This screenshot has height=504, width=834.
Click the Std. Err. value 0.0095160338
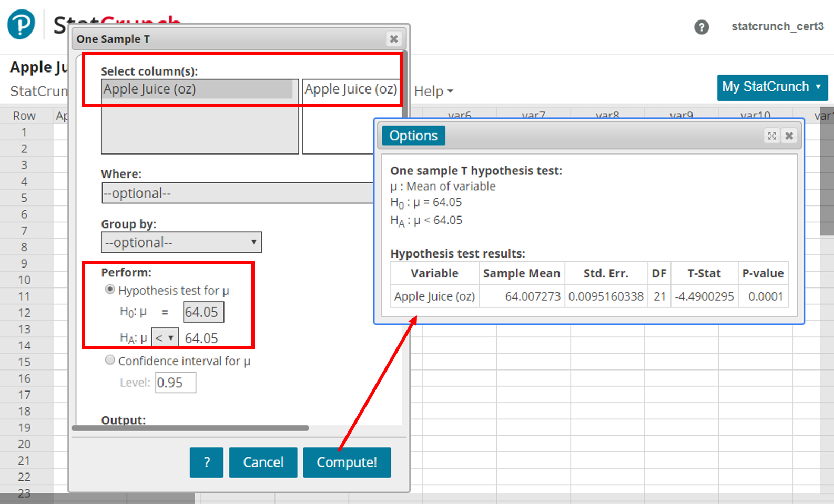606,296
